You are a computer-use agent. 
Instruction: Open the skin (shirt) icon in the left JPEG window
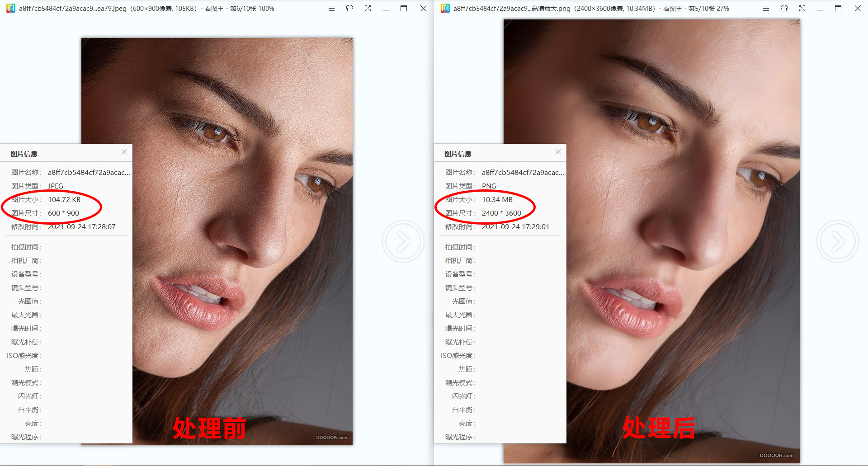click(349, 9)
